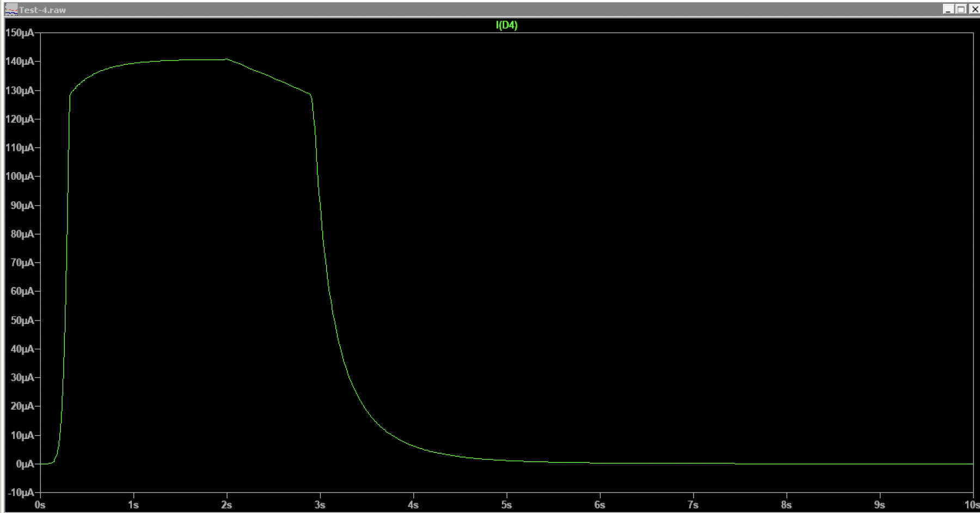Click the 40µA vertical axis label
980x513 pixels.
[22, 349]
